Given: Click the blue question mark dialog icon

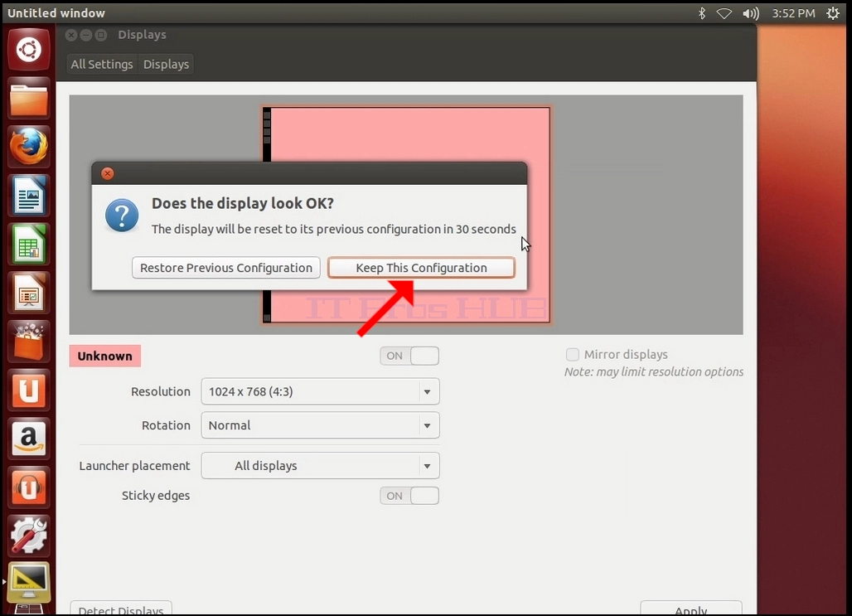Looking at the screenshot, I should 122,216.
